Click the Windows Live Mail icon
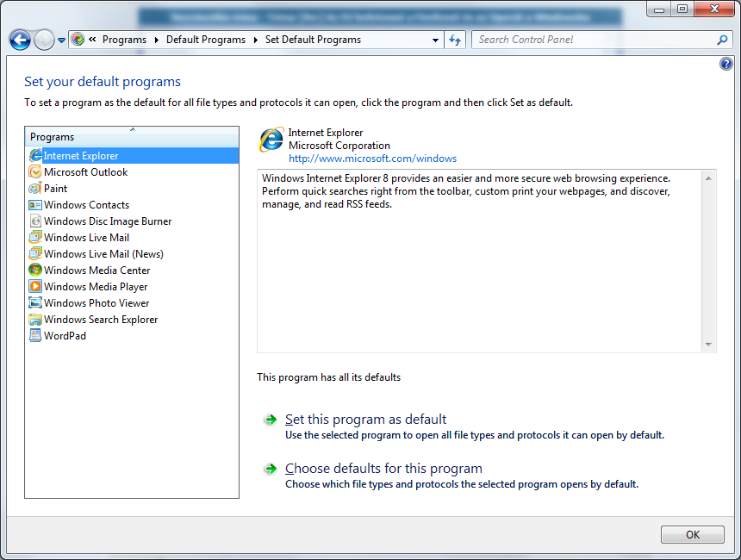Image resolution: width=741 pixels, height=560 pixels. [x=35, y=237]
